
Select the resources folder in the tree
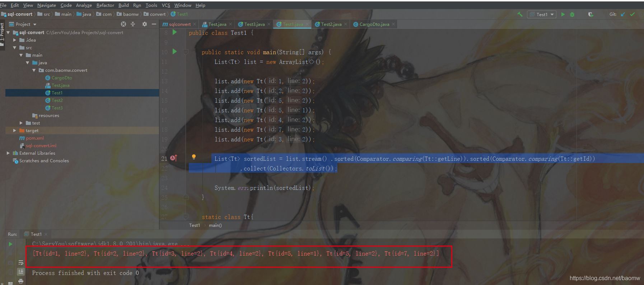pos(49,116)
